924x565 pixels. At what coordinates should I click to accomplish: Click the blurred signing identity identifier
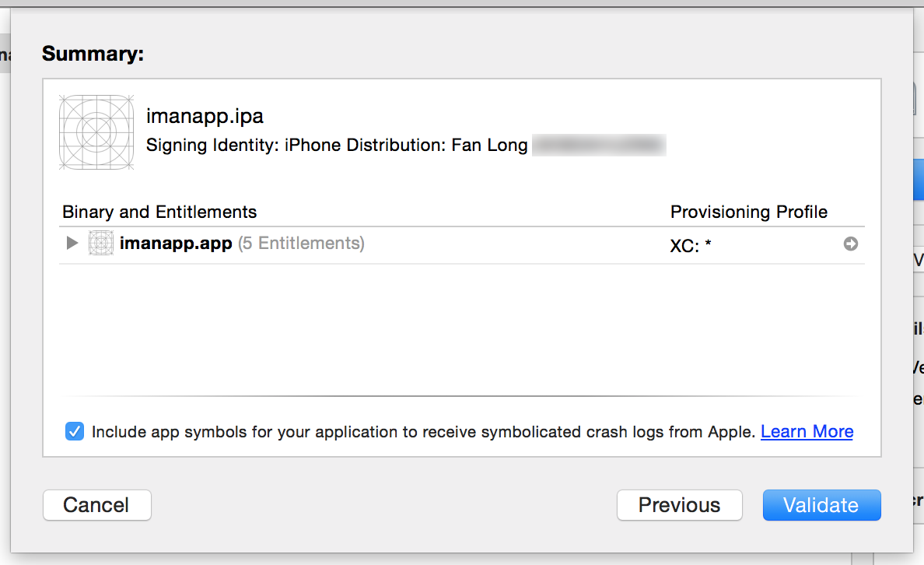(x=599, y=146)
